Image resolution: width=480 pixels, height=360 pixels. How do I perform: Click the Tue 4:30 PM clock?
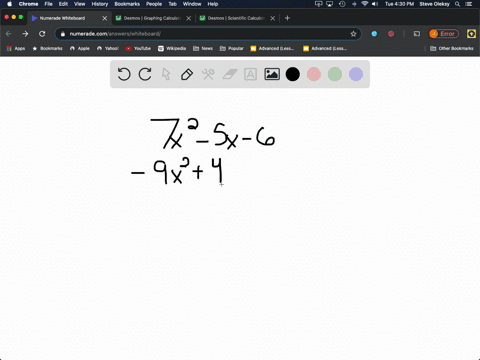399,4
